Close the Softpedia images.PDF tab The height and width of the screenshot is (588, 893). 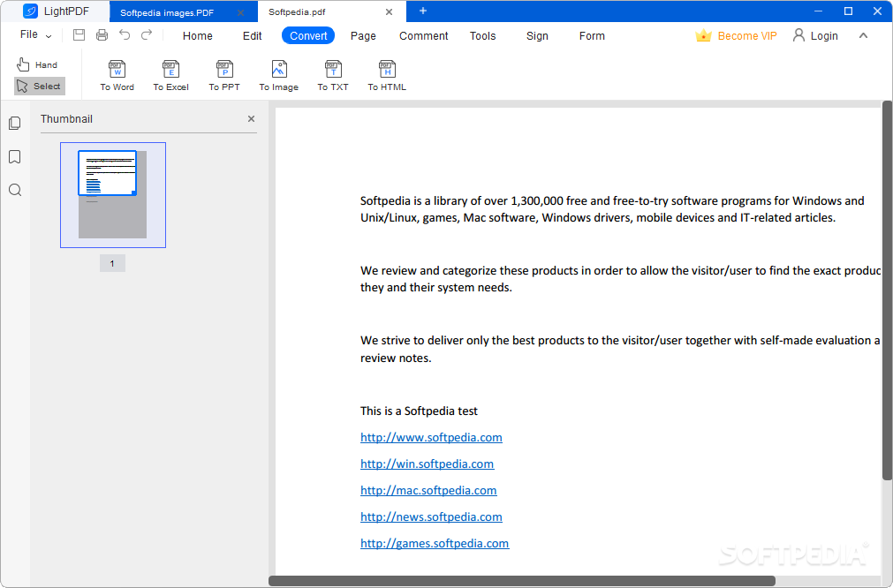(x=240, y=12)
